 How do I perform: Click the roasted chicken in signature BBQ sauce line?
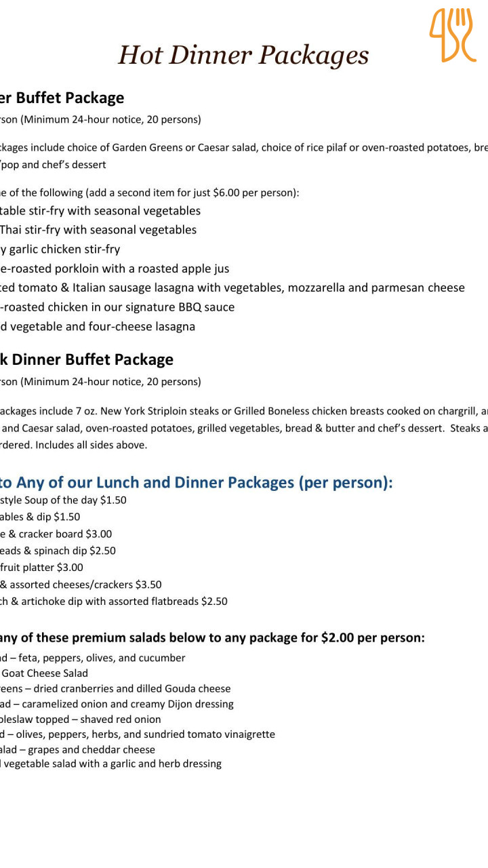coord(117,307)
